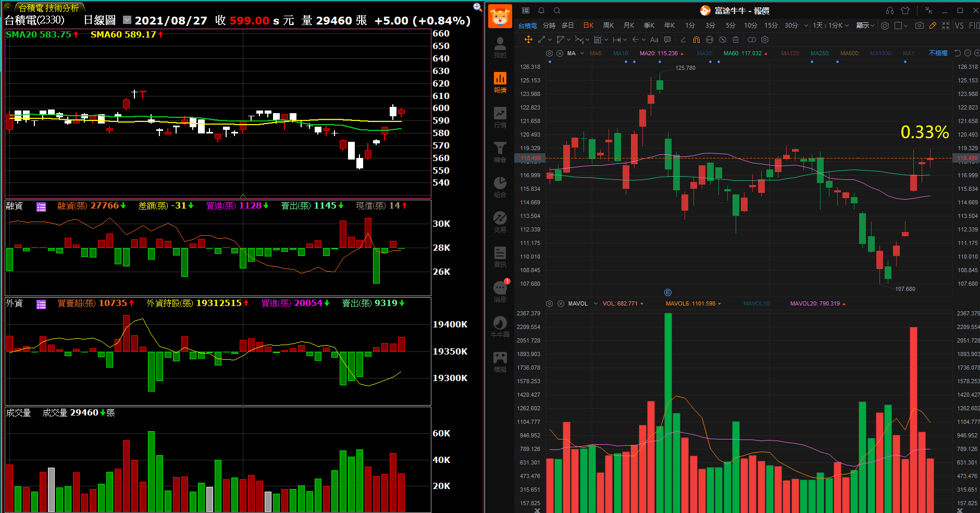This screenshot has width=980, height=513.
Task: Click the 118.490 current price label
Action: click(530, 158)
